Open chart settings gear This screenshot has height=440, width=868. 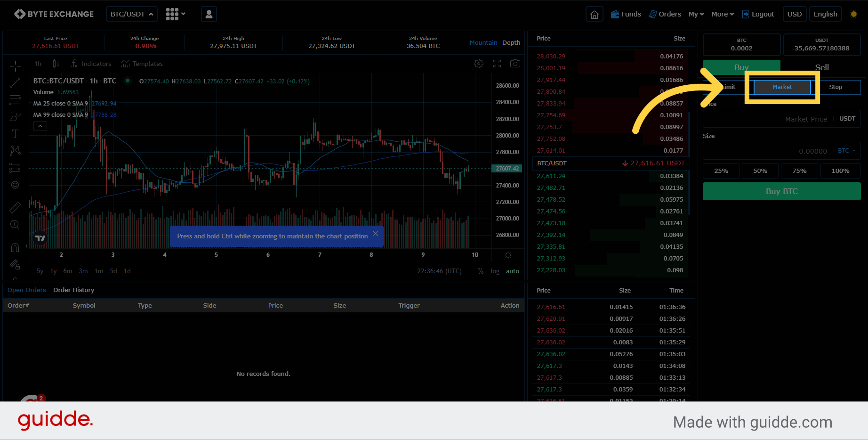(x=479, y=64)
